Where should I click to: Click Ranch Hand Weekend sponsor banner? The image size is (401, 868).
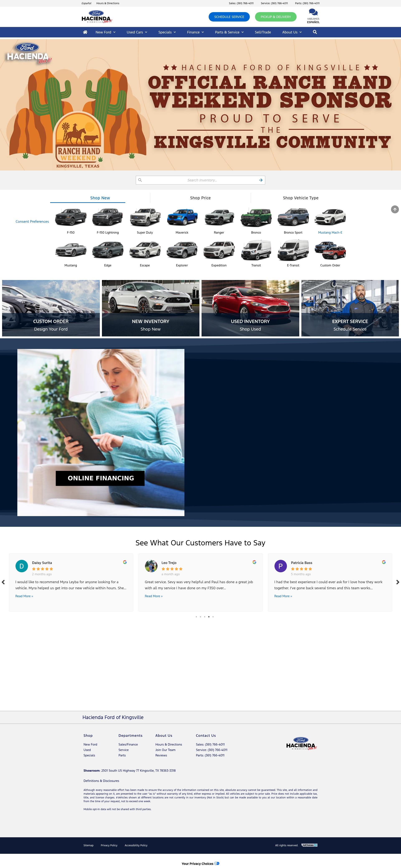click(x=200, y=105)
